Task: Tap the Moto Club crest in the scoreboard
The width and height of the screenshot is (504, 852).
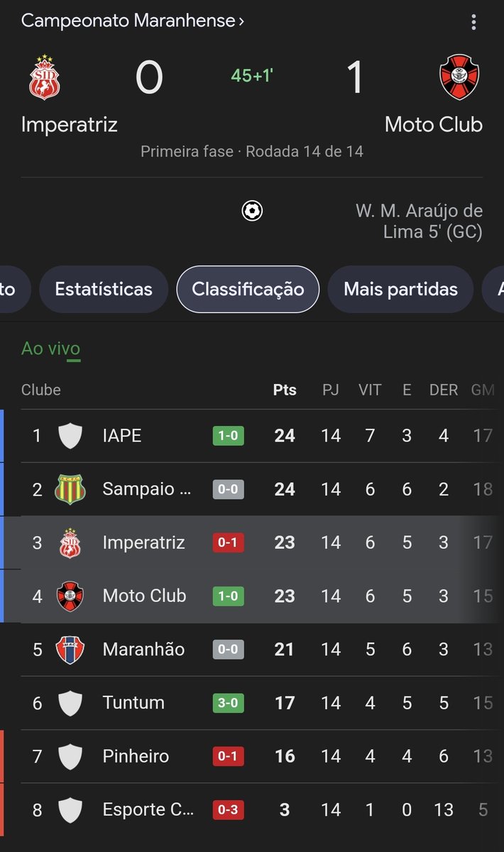Action: coord(459,77)
